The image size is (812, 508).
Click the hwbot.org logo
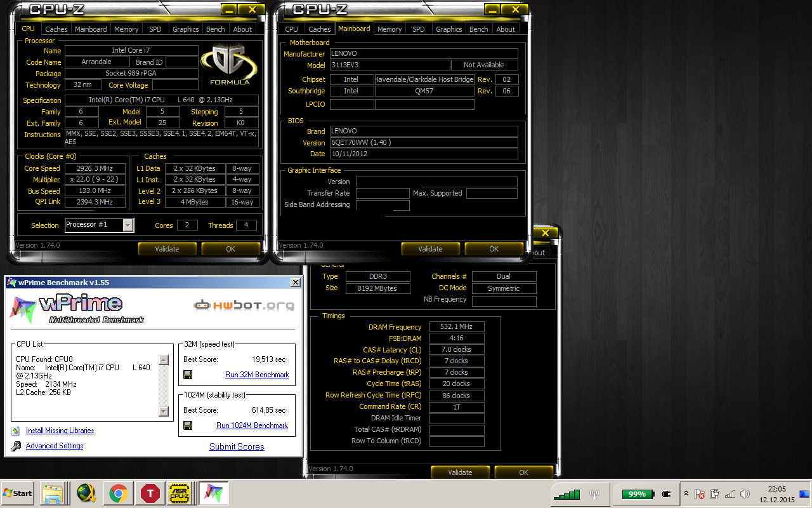[244, 305]
